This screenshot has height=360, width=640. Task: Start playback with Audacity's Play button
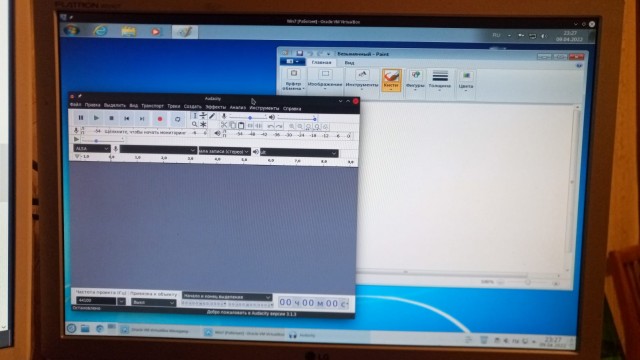tap(96, 118)
